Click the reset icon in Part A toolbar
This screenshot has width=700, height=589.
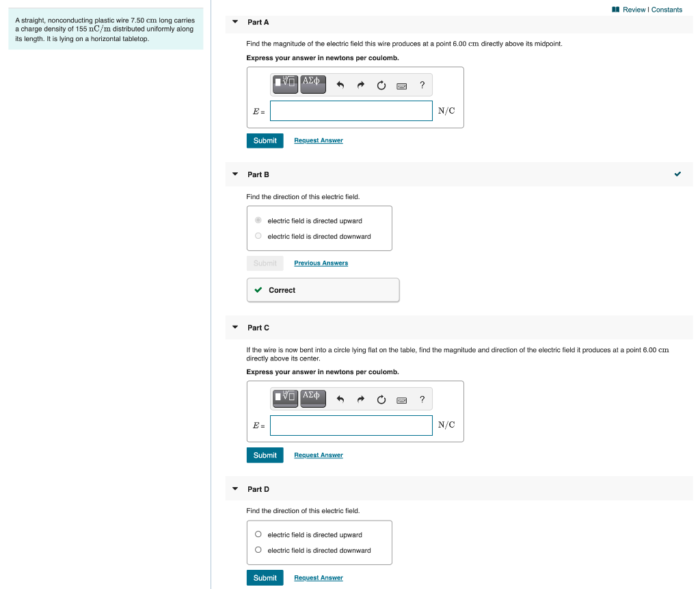click(381, 84)
